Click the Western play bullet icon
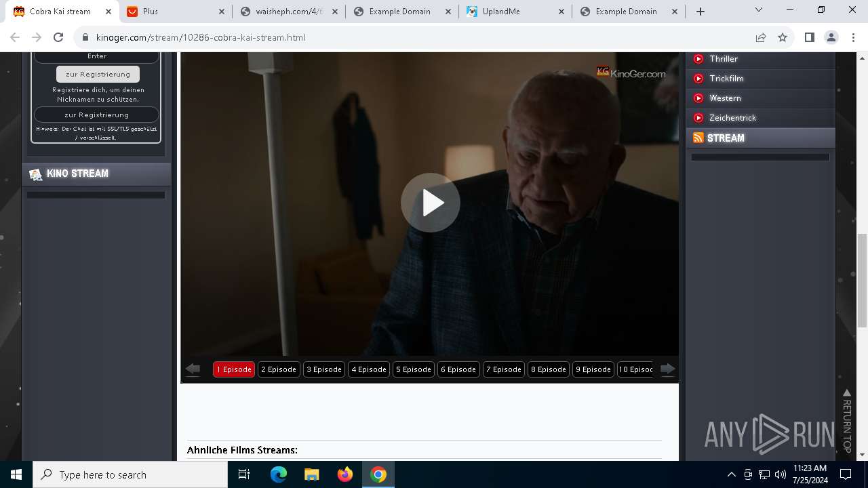This screenshot has width=868, height=488. tap(698, 98)
